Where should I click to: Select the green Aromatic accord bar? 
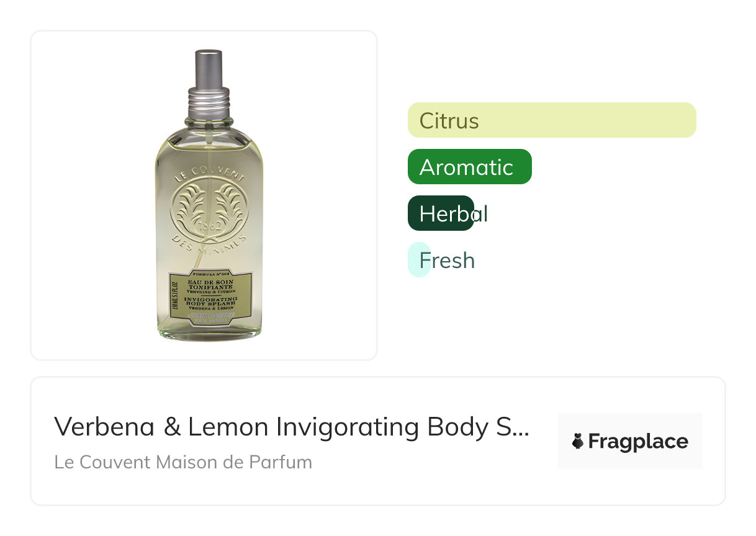(x=469, y=167)
